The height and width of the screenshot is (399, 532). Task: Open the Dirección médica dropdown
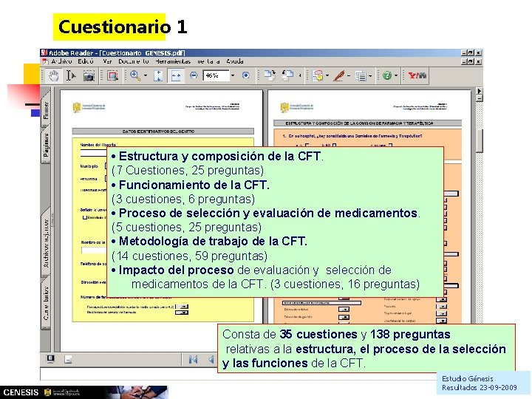(x=344, y=310)
